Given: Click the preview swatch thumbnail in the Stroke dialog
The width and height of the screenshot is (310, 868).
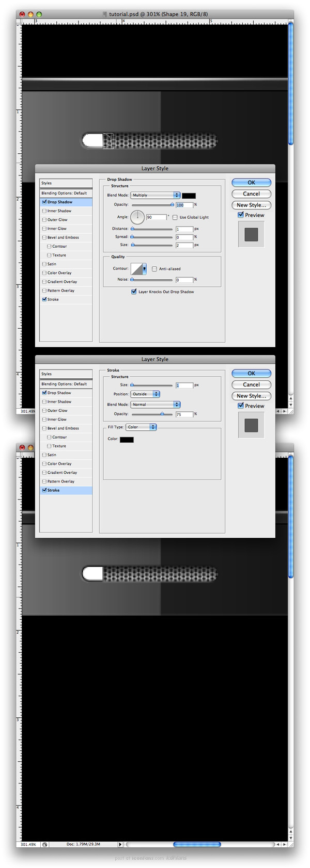Looking at the screenshot, I should [251, 425].
